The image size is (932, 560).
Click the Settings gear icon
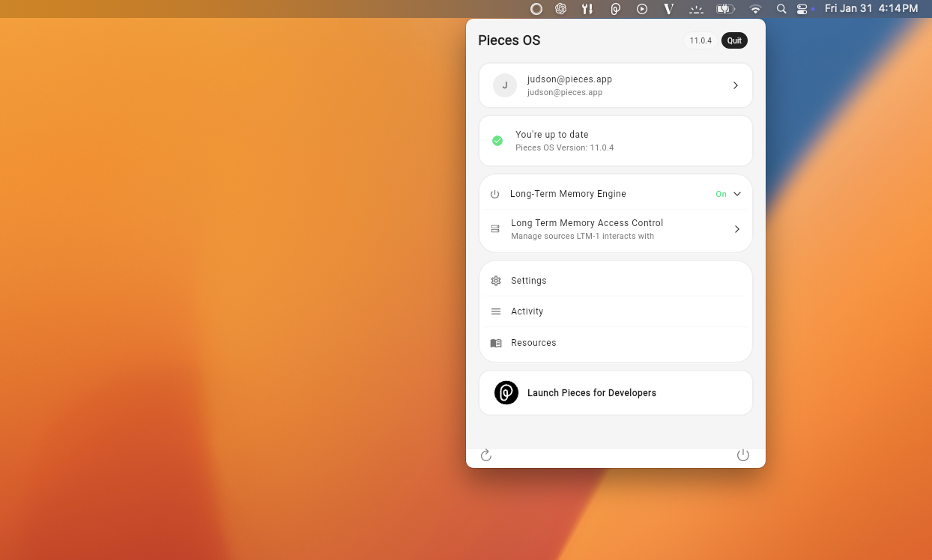[496, 281]
